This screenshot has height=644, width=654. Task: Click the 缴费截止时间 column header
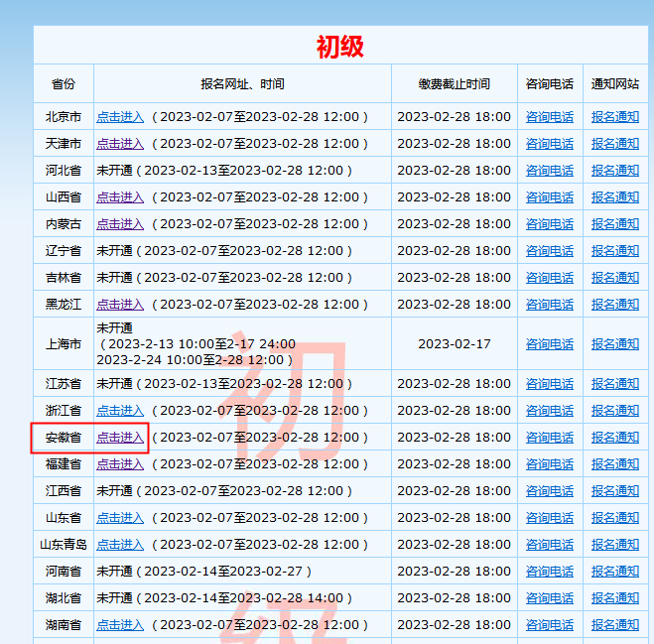click(454, 84)
